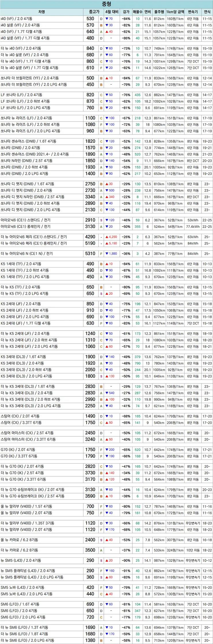Viewport: 213px width, 644px height.
Task: Click the "-91%" depreciation value
Action: 126,571
